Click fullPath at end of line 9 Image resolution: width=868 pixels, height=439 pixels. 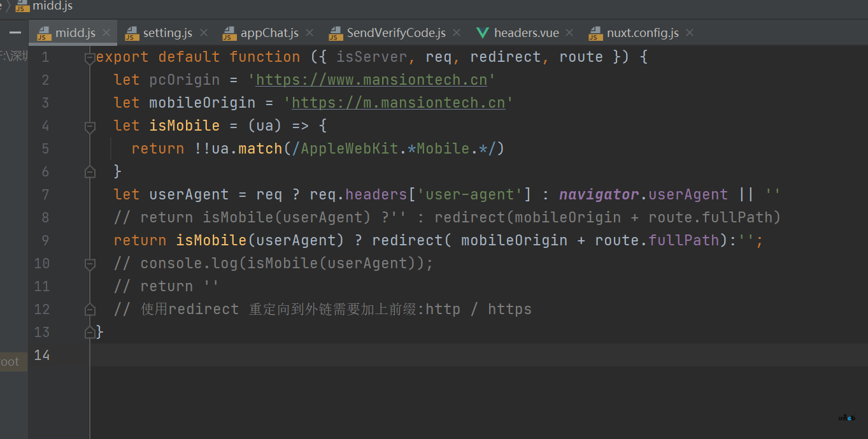(684, 241)
